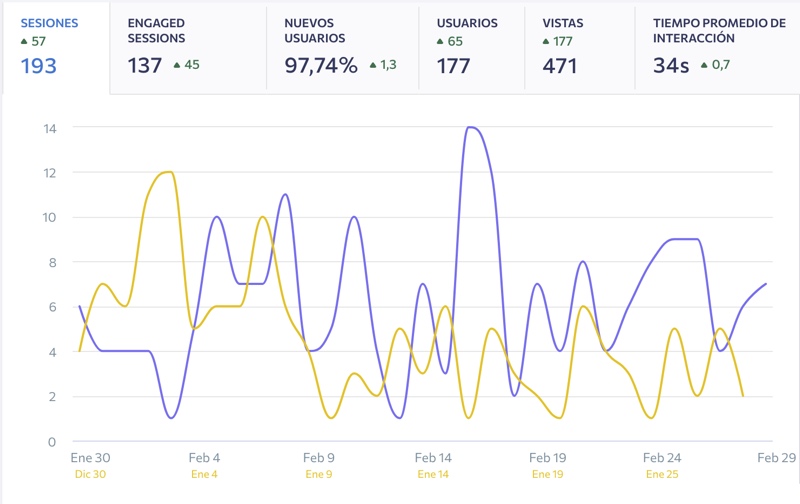The image size is (800, 504).
Task: Click the up arrow beside 65
Action: (440, 41)
